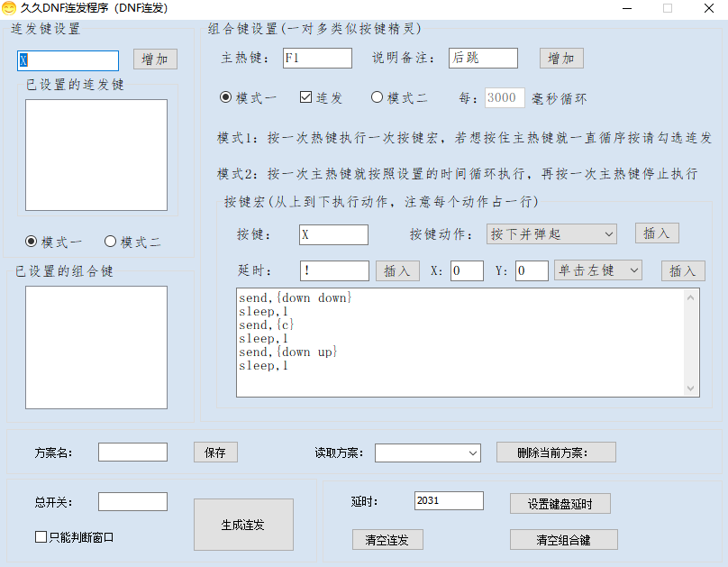Viewport: 728px width, 567px height.
Task: Click the smiley app icon in title bar
Action: [x=9, y=8]
